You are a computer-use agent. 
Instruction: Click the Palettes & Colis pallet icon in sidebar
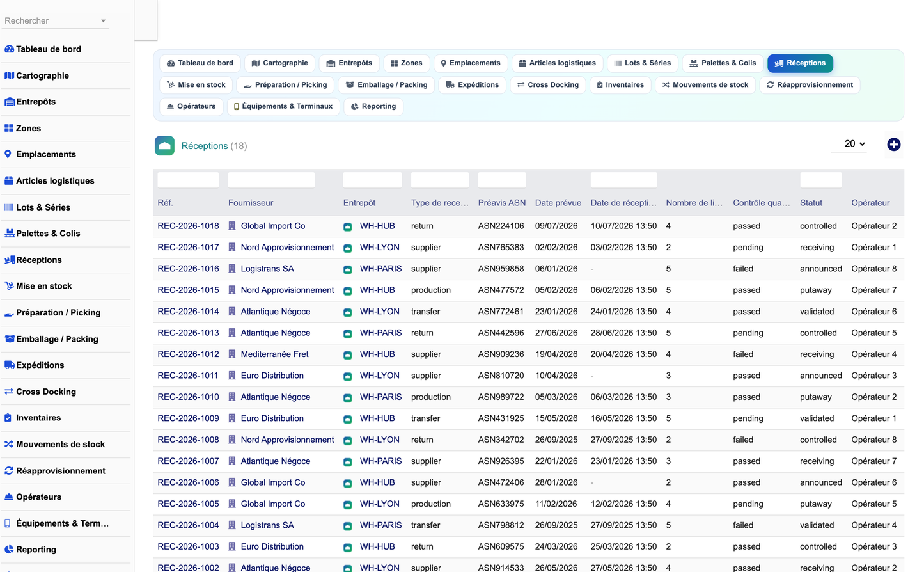9,234
